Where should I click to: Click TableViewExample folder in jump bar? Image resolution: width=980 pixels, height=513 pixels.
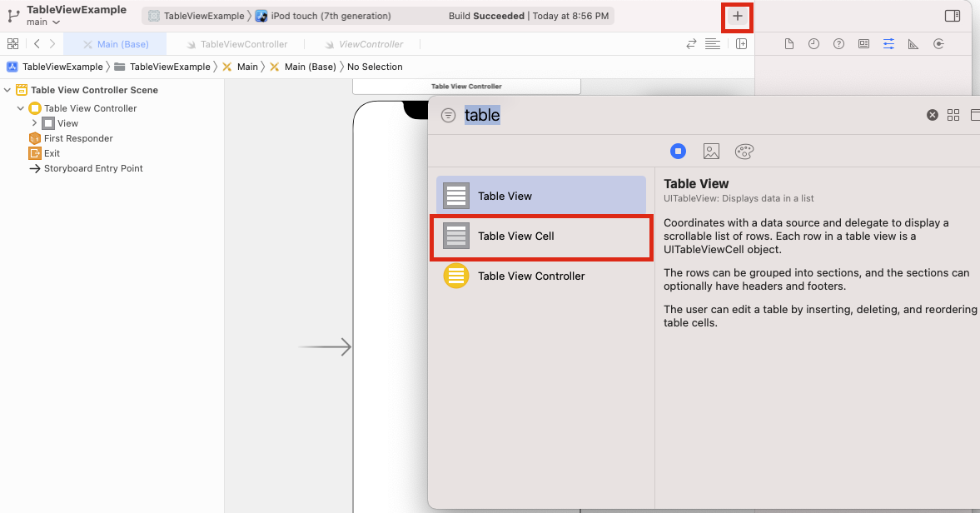(162, 67)
